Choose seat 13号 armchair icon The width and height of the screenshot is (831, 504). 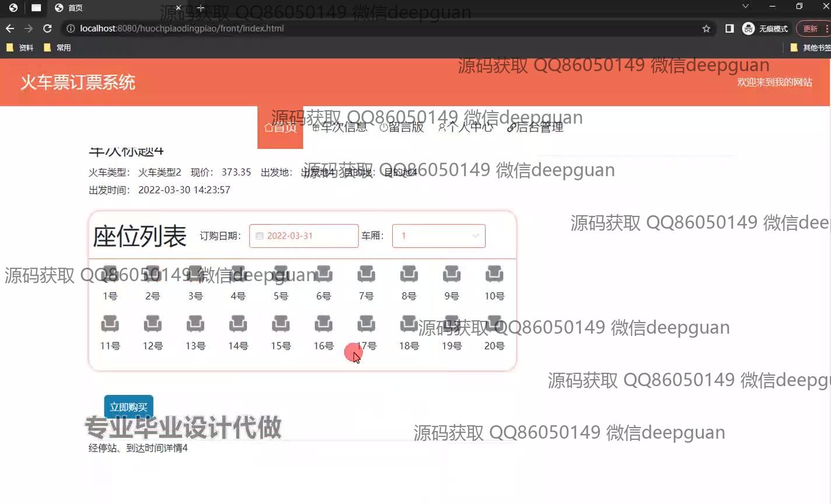tap(195, 324)
